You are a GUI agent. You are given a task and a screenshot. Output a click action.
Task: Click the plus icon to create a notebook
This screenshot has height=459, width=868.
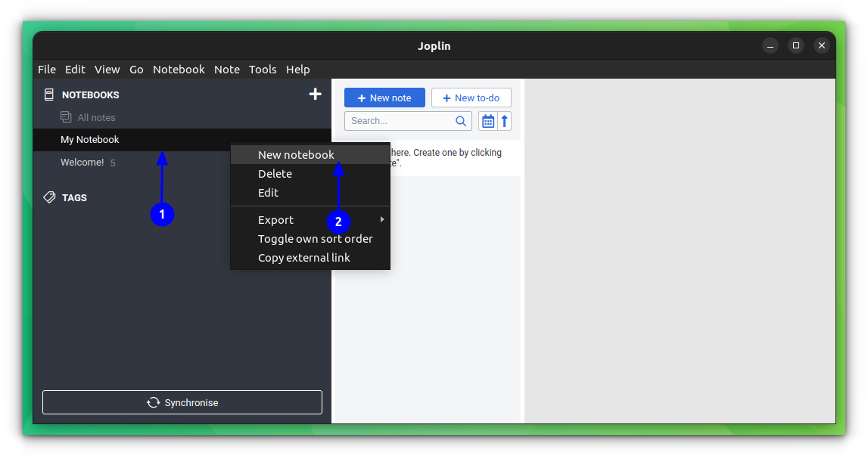pyautogui.click(x=315, y=94)
